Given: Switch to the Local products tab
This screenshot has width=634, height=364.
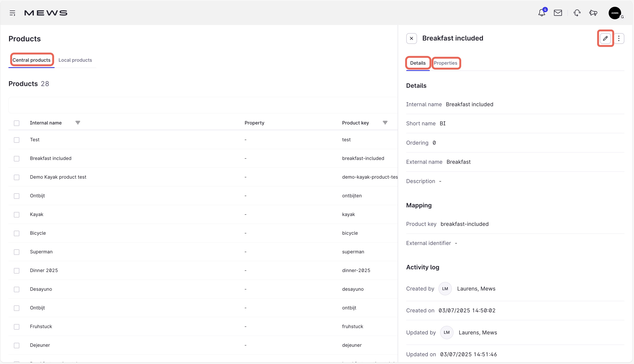Looking at the screenshot, I should (75, 60).
